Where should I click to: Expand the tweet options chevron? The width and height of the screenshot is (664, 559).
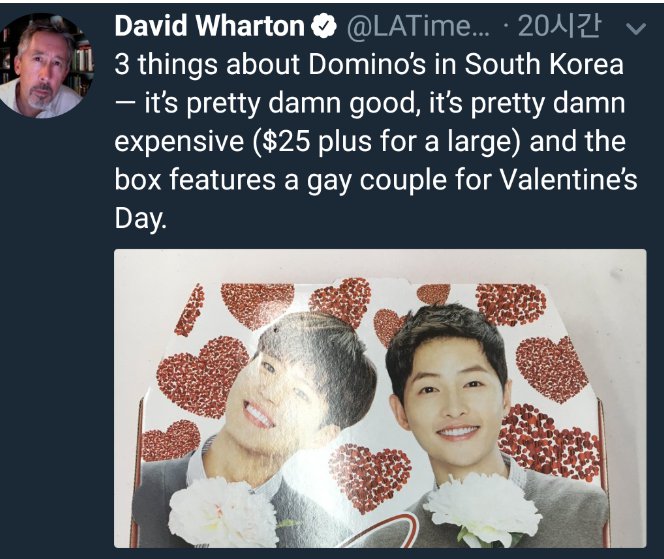[x=636, y=28]
